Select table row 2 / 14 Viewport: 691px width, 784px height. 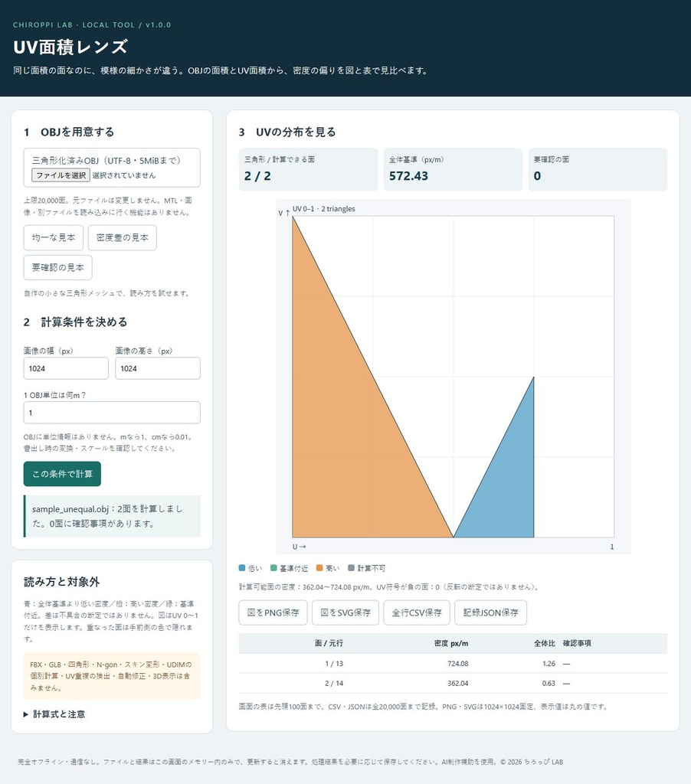point(453,683)
